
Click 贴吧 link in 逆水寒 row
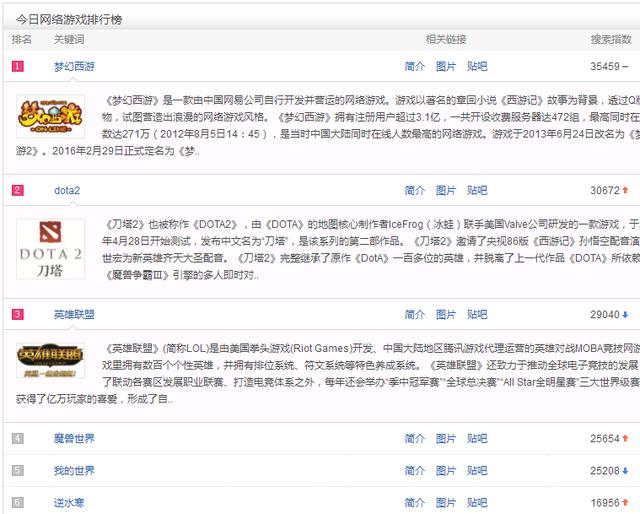pos(477,503)
